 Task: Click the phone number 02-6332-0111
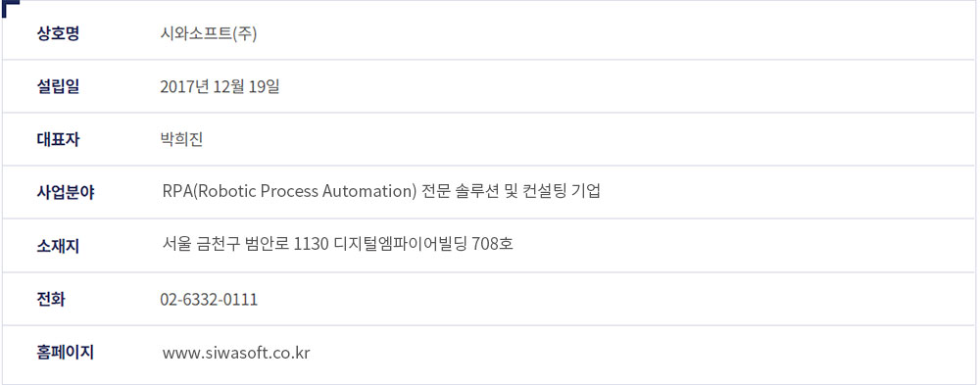(x=209, y=300)
